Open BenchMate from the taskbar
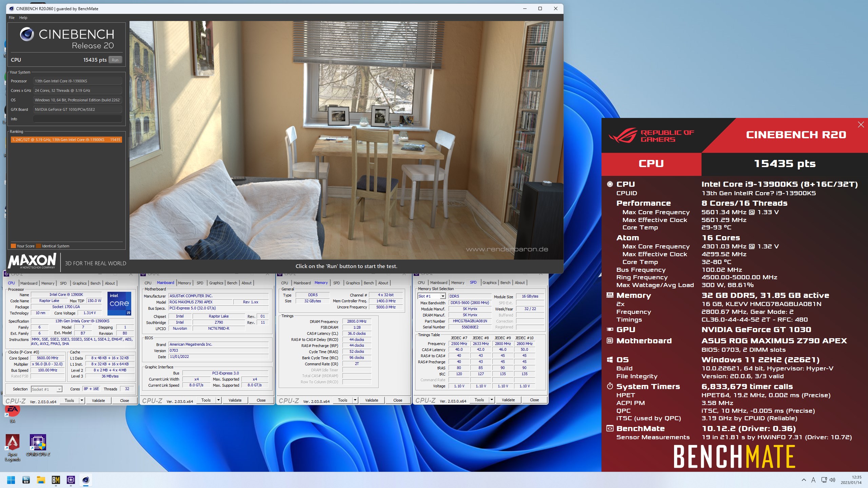This screenshot has width=868, height=488. (x=56, y=480)
